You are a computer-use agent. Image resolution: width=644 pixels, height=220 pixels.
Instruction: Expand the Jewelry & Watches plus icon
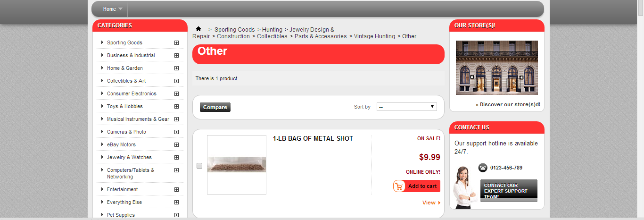176,157
